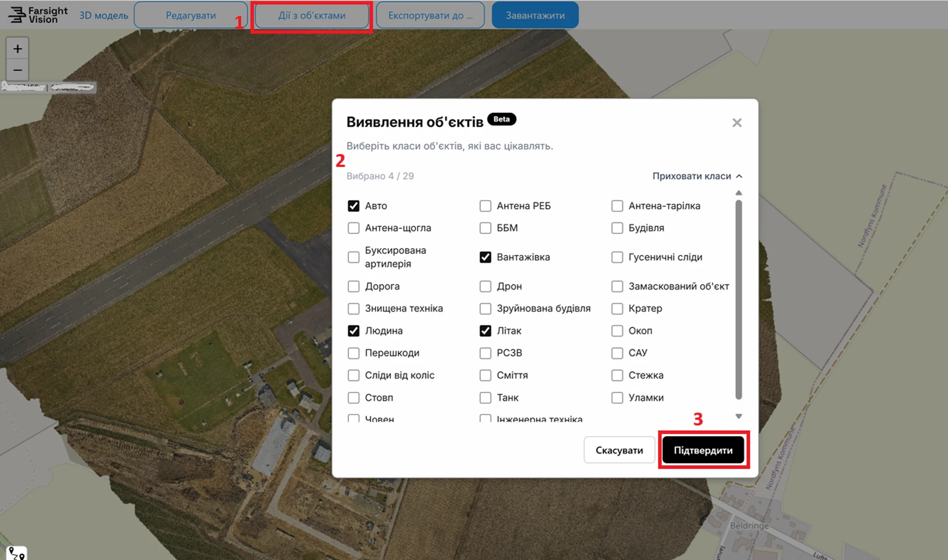Open the Експортувати до dropdown
The image size is (948, 560).
pos(430,15)
